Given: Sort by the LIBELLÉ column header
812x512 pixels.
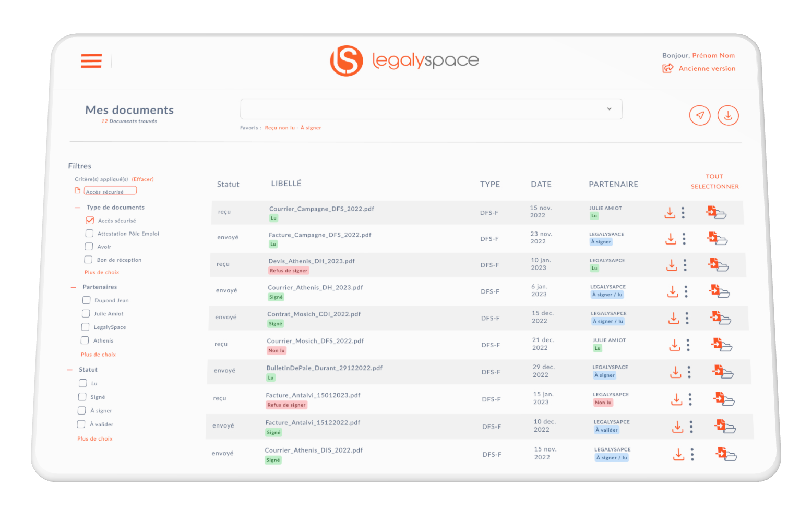Looking at the screenshot, I should click(286, 184).
